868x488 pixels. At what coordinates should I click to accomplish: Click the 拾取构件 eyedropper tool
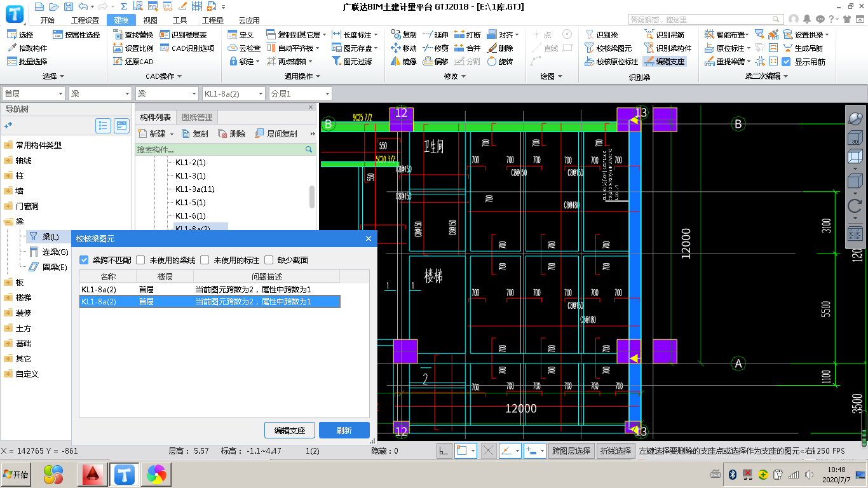pyautogui.click(x=27, y=48)
